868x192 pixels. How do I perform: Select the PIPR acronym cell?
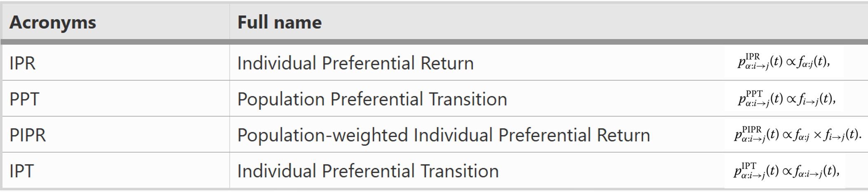point(28,135)
